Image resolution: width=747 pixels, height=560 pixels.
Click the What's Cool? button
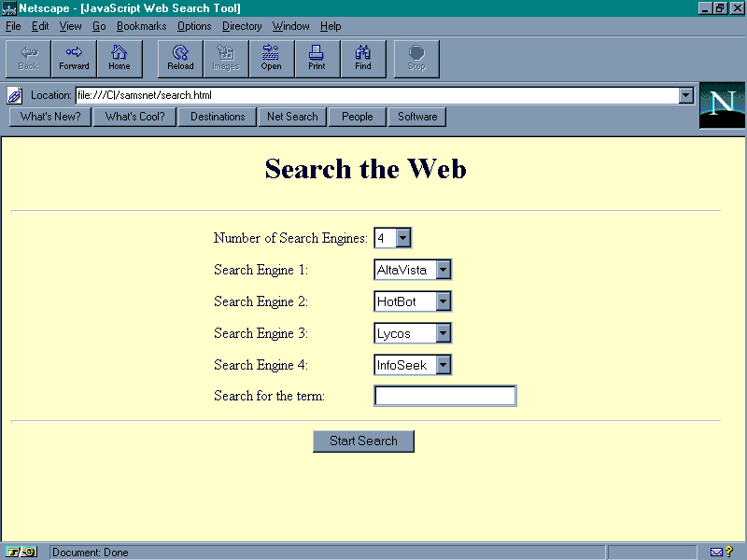(134, 117)
